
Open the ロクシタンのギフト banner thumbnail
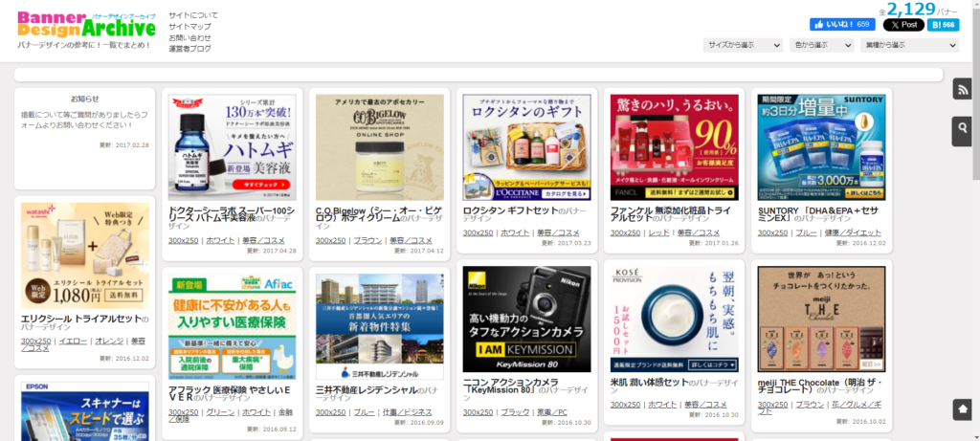pos(527,147)
